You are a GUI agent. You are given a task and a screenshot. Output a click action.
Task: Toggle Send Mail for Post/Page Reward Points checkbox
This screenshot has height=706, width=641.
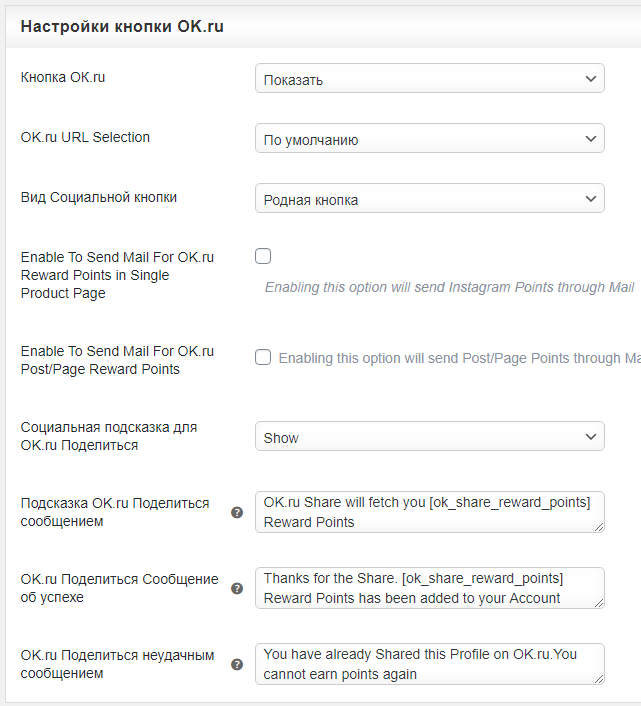click(263, 357)
